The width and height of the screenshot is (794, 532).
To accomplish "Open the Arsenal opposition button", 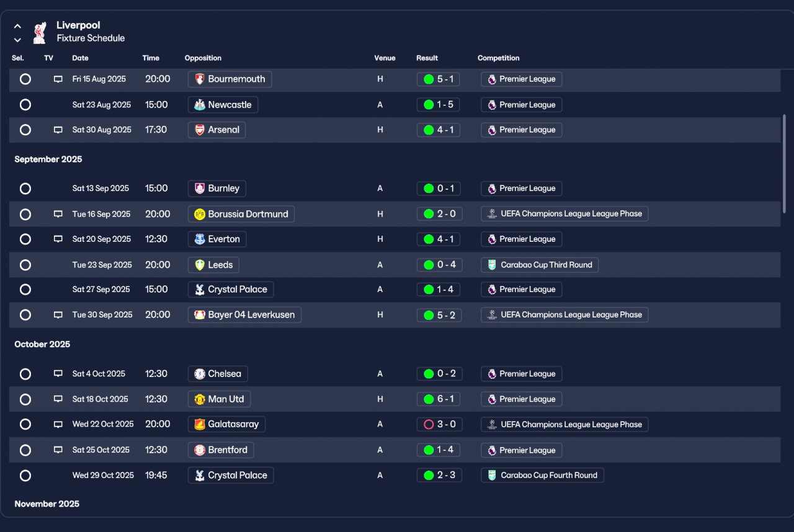I will pyautogui.click(x=217, y=130).
